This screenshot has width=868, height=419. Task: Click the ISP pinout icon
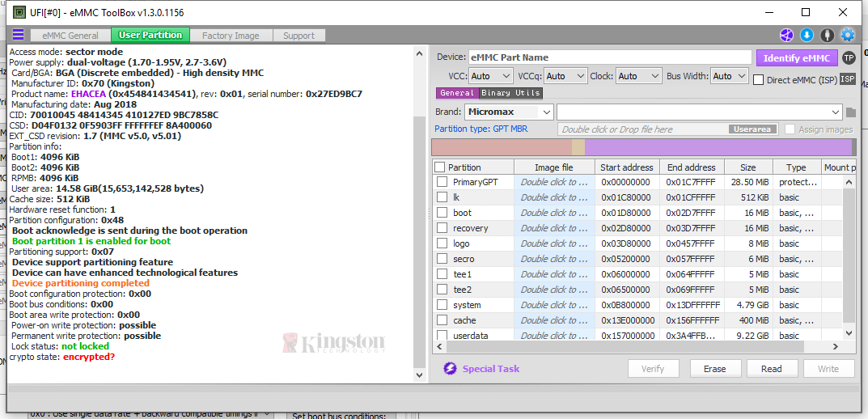(x=848, y=79)
